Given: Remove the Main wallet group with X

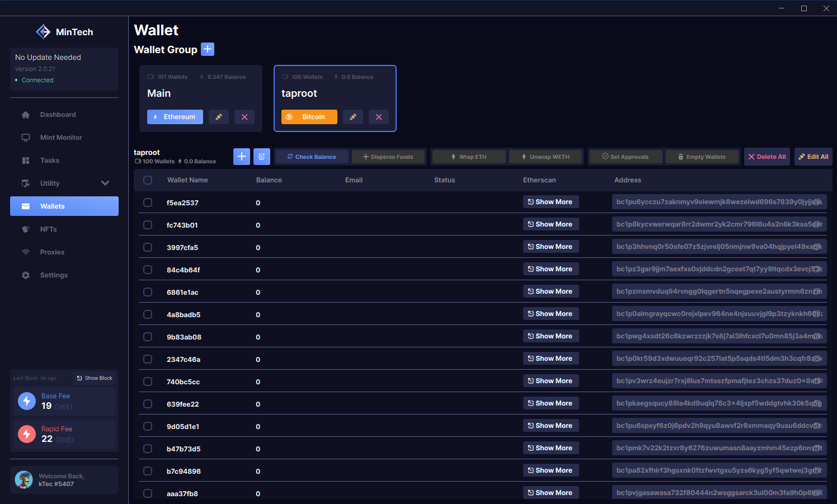Looking at the screenshot, I should tap(244, 117).
